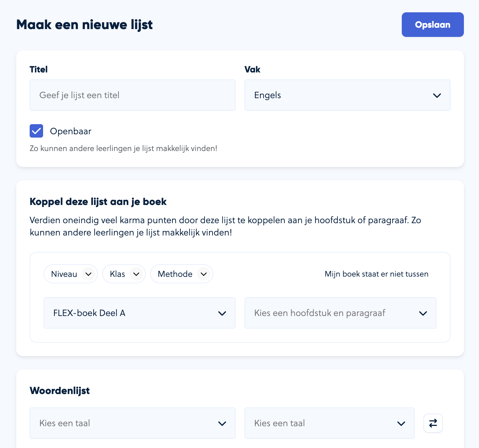Click the Mijn boek staat er niet tussen link
The image size is (479, 448).
[376, 274]
